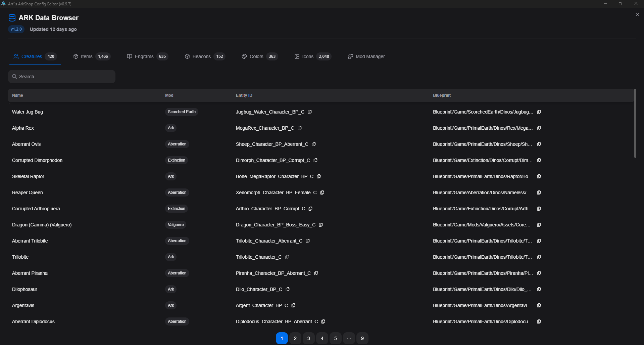Copy the Aberrant Diplodocus blueprint path
644x345 pixels.
click(539, 321)
